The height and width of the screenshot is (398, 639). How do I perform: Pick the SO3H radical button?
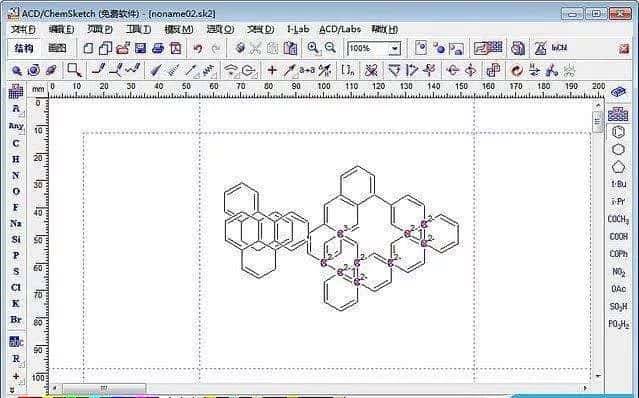click(x=618, y=306)
